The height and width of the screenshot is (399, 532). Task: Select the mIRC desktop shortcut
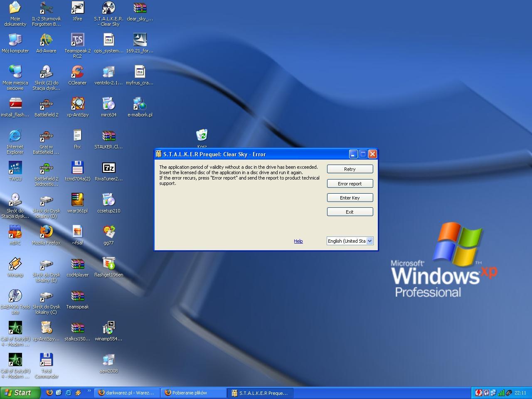[15, 235]
